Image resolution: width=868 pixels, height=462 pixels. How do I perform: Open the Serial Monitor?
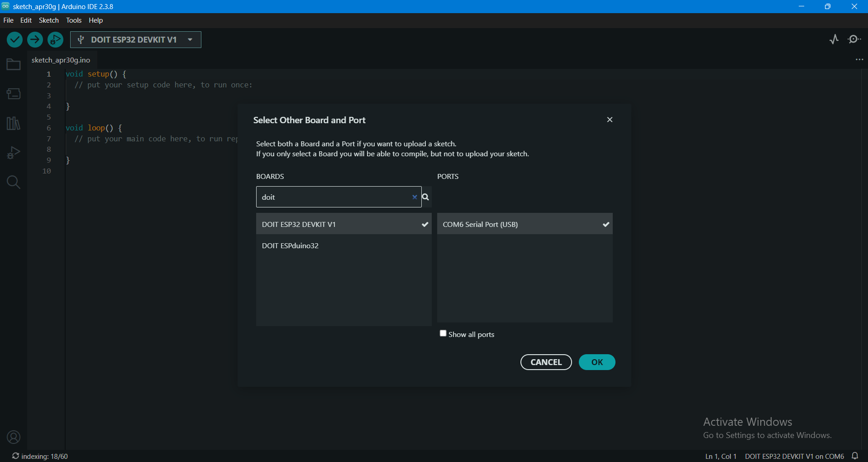point(854,39)
